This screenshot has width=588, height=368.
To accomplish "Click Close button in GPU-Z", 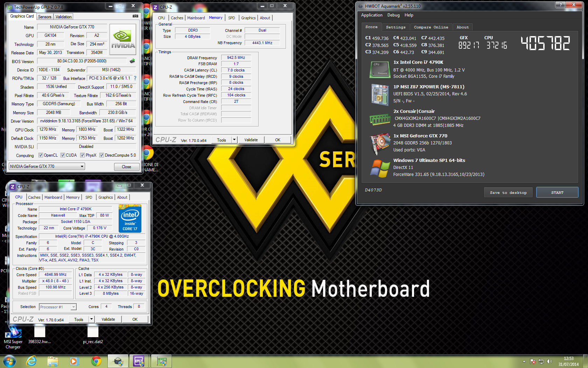I will pos(126,167).
